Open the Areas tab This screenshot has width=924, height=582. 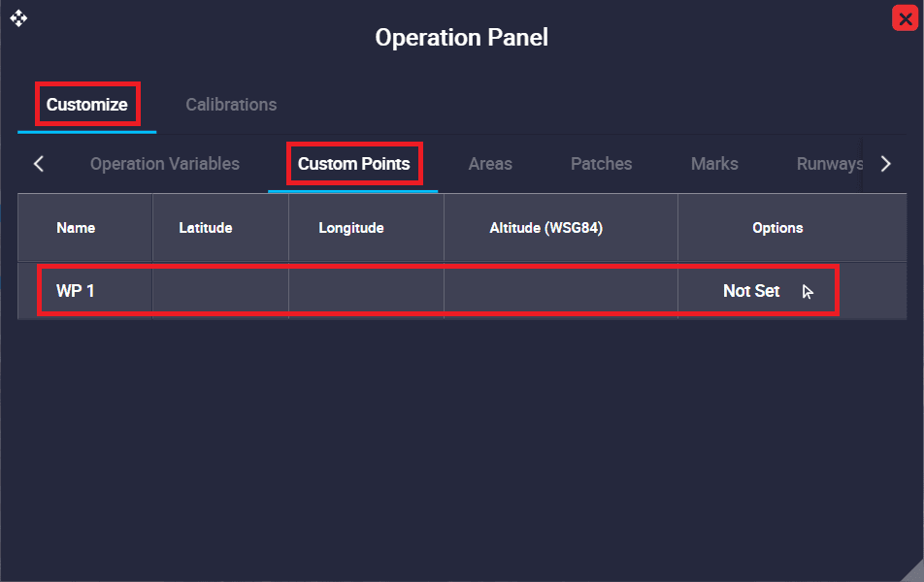(x=490, y=164)
